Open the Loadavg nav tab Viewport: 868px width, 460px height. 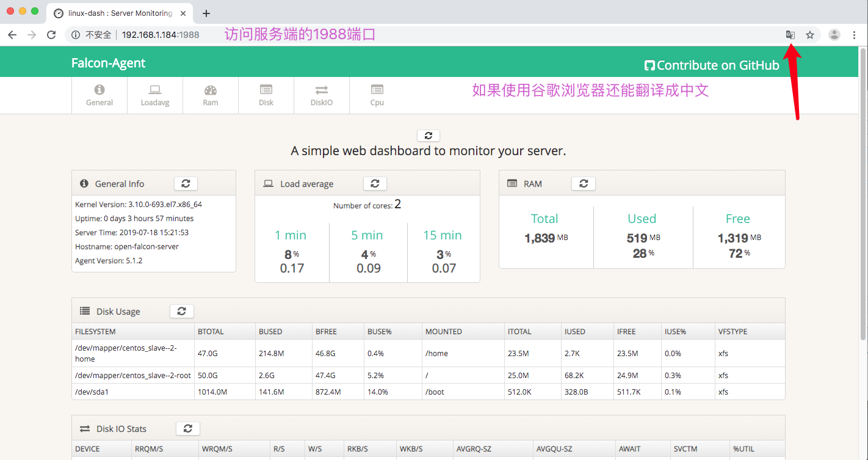155,95
